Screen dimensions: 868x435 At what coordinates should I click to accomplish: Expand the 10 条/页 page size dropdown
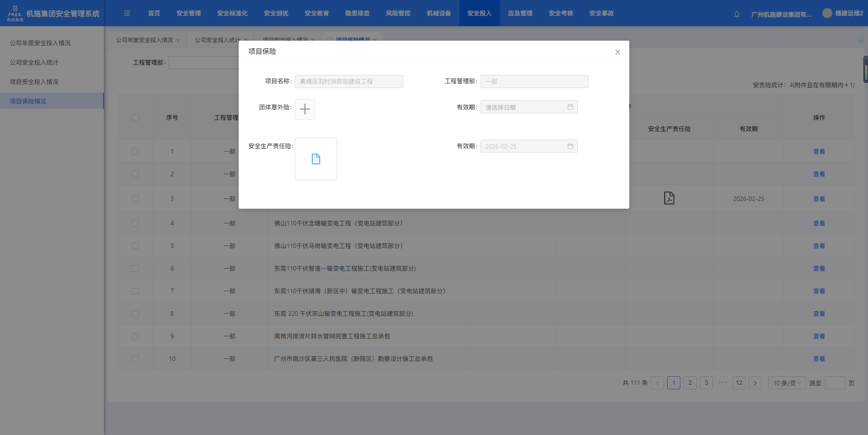click(x=787, y=383)
